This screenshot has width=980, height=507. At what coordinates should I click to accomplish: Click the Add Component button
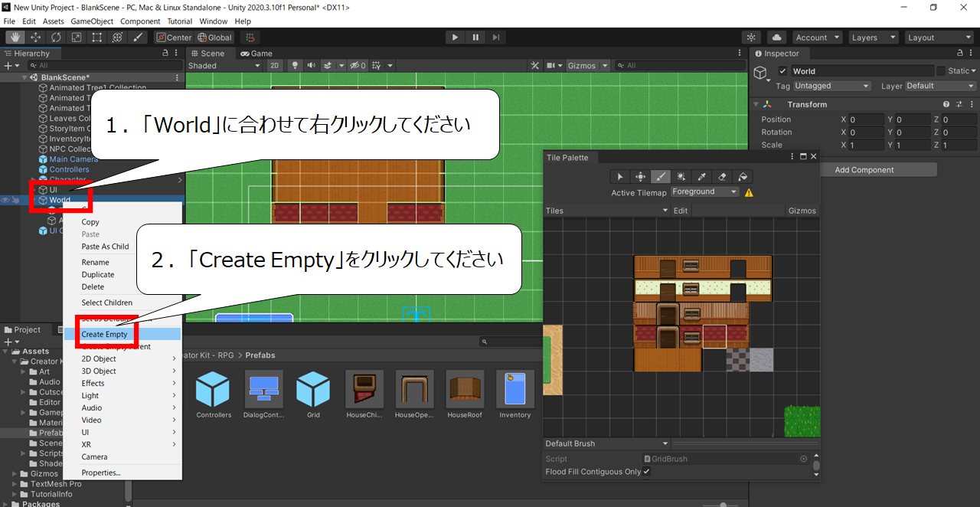click(x=864, y=170)
